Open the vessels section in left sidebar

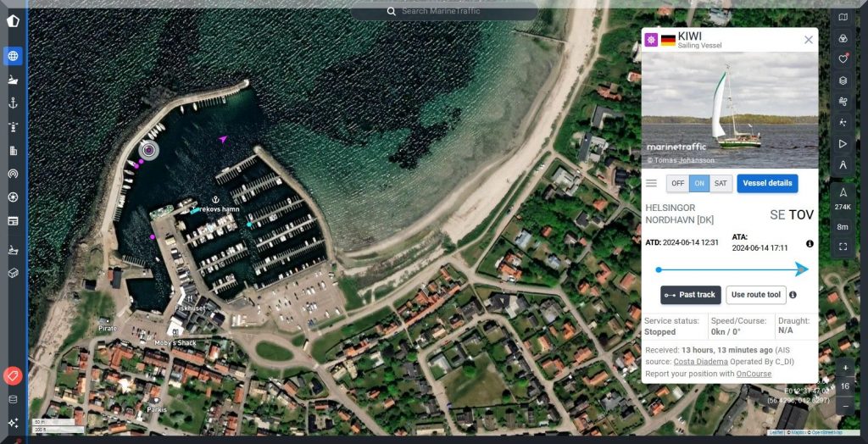tap(13, 80)
